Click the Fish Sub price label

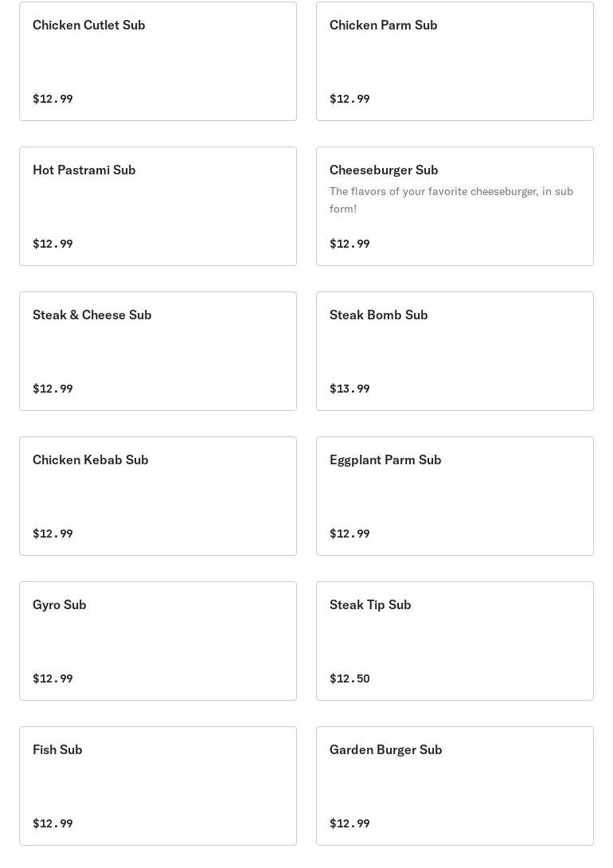tap(53, 823)
